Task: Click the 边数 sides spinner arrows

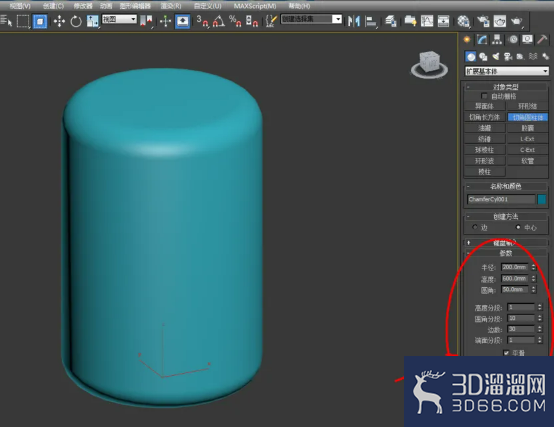Action: [540, 329]
